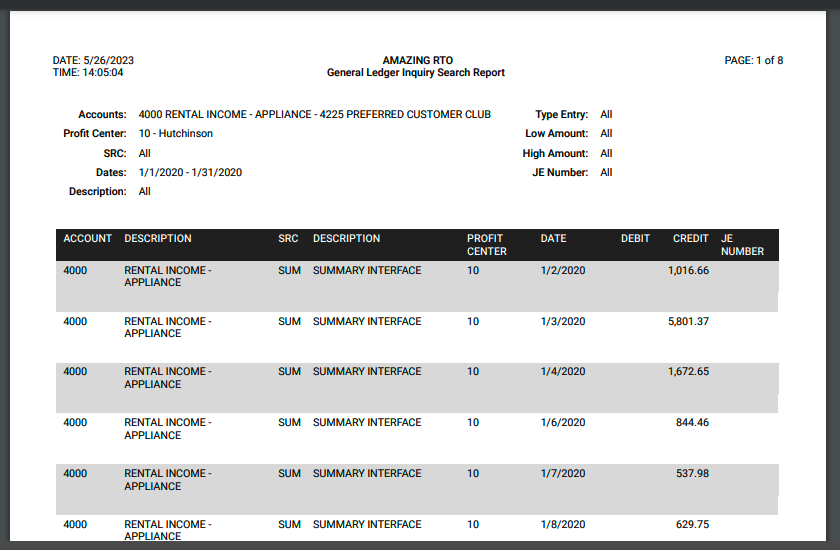Image resolution: width=840 pixels, height=550 pixels.
Task: Click the 1/4/2020 date cell
Action: 563,372
